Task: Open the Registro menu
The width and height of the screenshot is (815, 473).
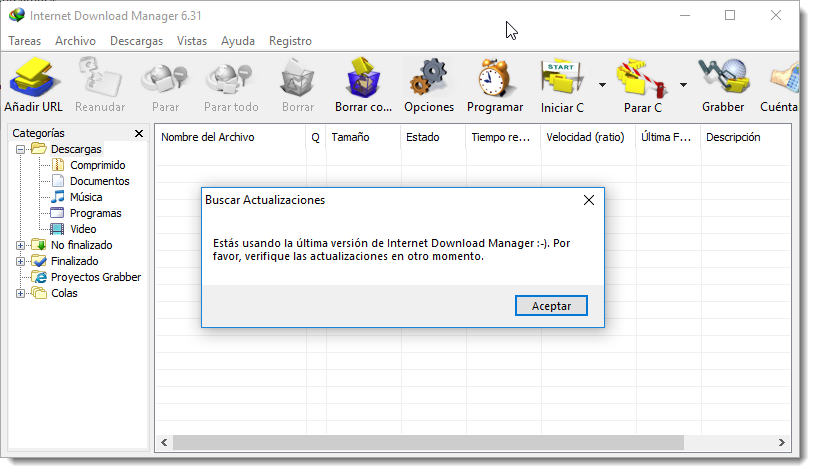Action: tap(291, 41)
